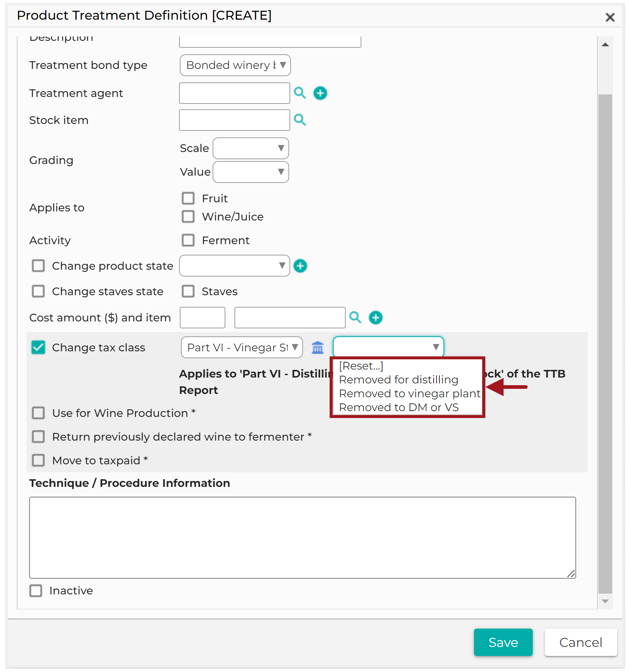Search for a treatment agent
This screenshot has width=629, height=672.
(x=300, y=93)
